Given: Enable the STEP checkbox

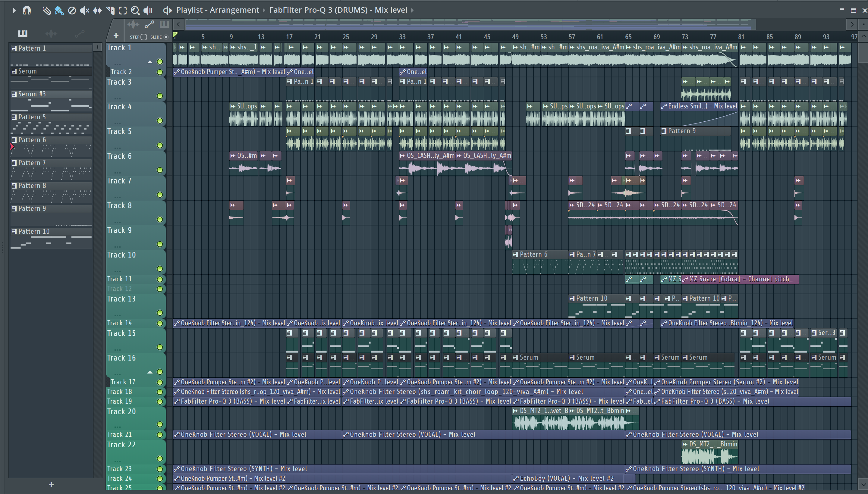Looking at the screenshot, I should 143,37.
